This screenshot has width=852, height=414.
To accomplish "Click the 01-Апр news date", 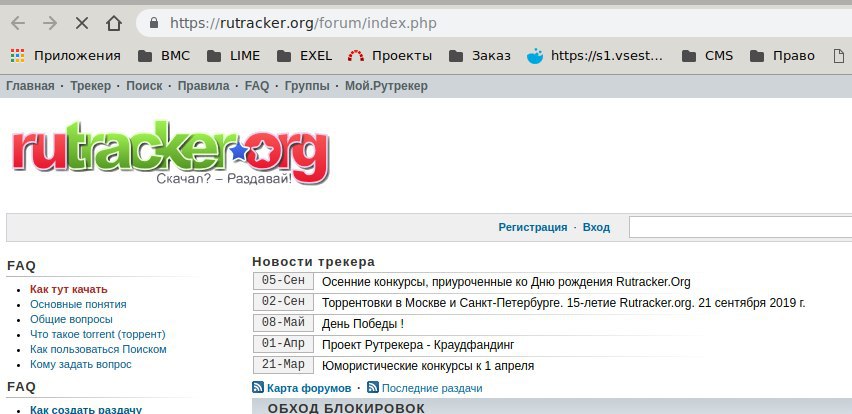I will coord(283,343).
